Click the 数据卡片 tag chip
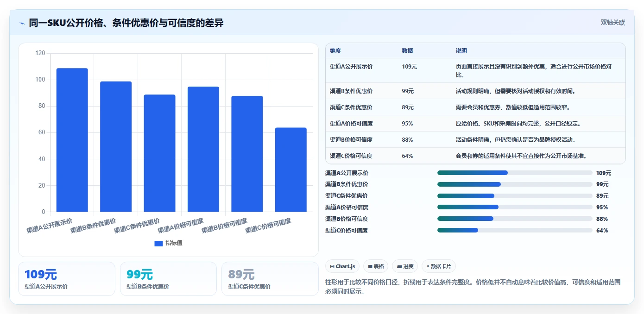This screenshot has height=314, width=644. [438, 266]
